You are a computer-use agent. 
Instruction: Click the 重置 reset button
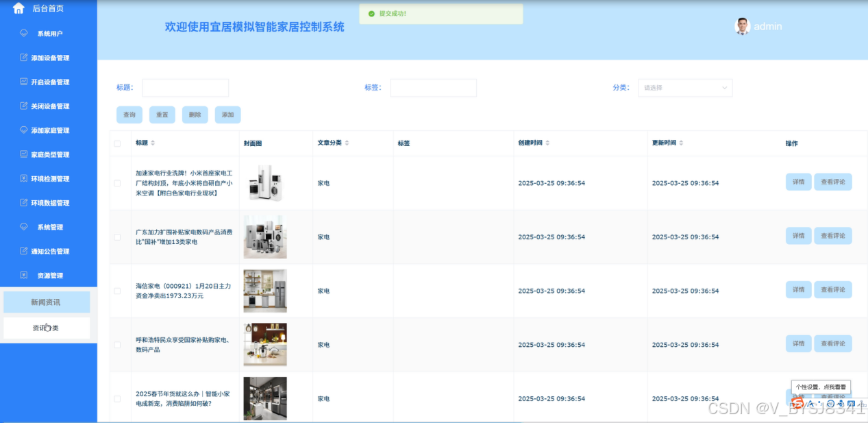click(x=162, y=114)
